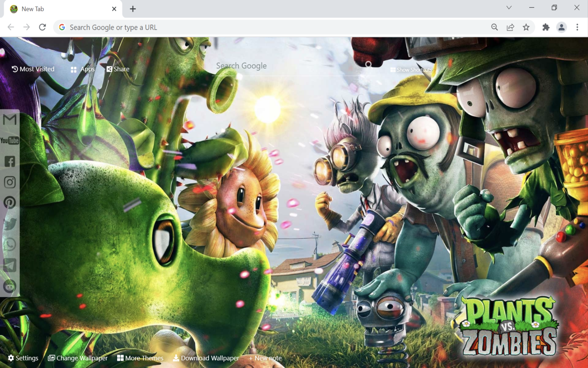Open Telegram from the sidebar
The width and height of the screenshot is (588, 368).
10,265
